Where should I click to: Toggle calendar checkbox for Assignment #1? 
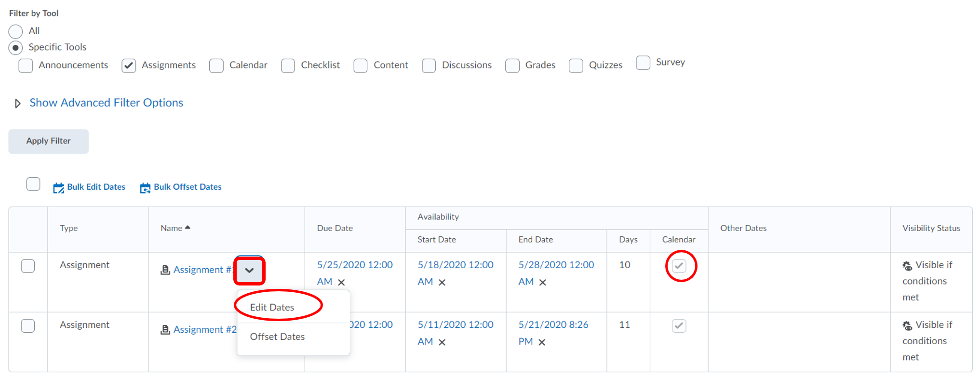coord(679,266)
